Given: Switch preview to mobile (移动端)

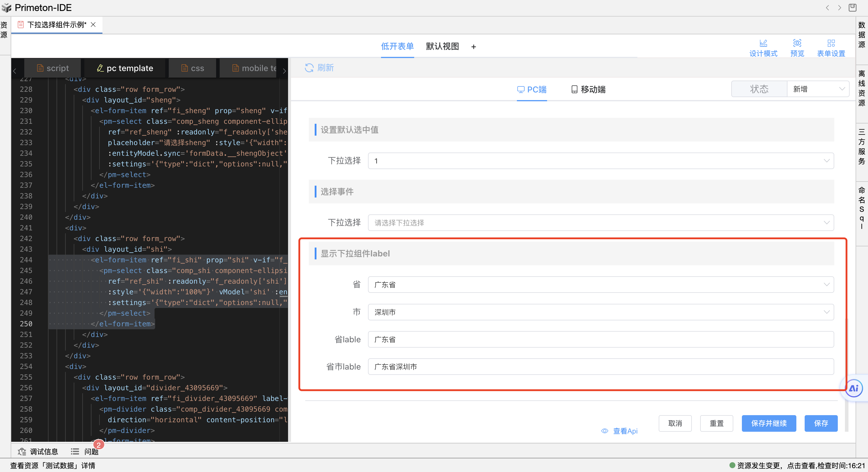Looking at the screenshot, I should (588, 89).
